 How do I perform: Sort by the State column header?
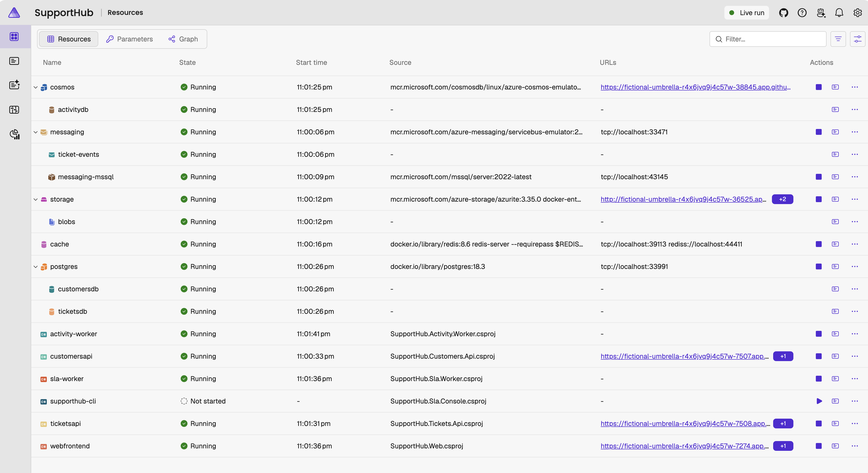(x=187, y=62)
